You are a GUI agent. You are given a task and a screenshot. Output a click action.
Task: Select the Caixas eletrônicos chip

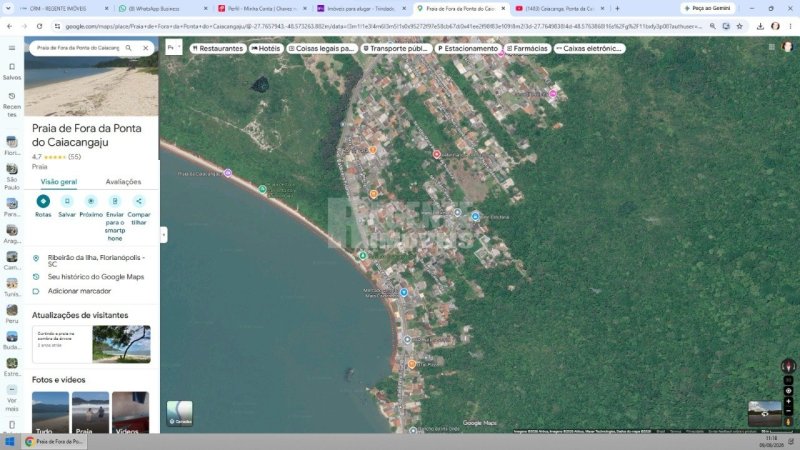tap(589, 48)
